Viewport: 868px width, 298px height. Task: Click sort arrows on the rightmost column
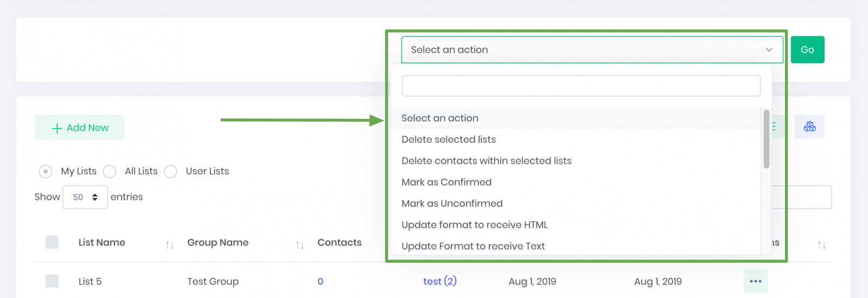[x=821, y=245]
